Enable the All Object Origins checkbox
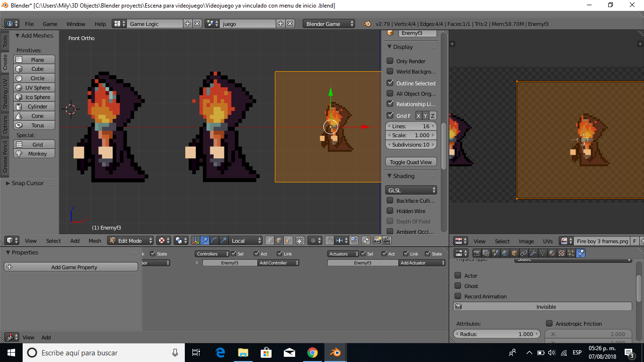644x362 pixels. tap(390, 93)
